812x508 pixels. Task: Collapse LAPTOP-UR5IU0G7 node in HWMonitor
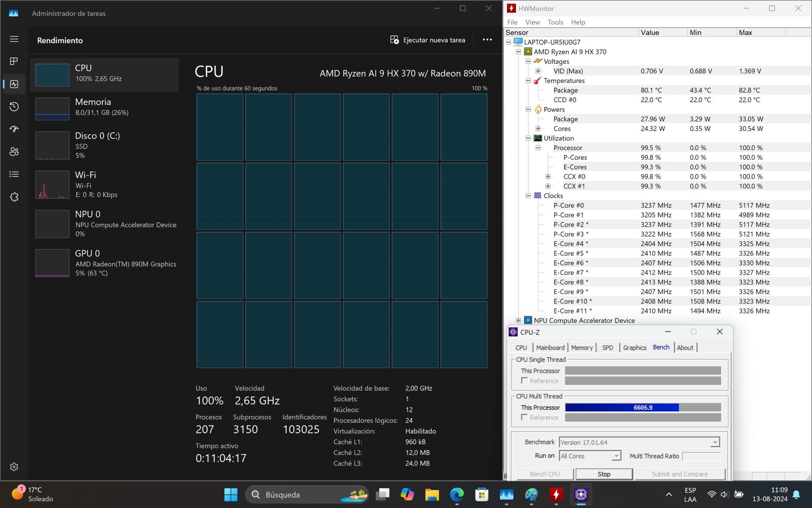(x=509, y=42)
